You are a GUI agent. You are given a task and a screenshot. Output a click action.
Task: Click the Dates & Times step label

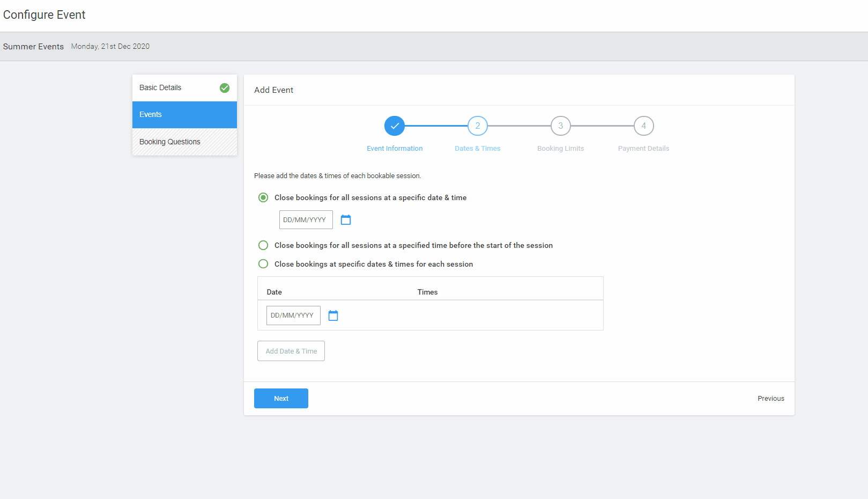tap(478, 149)
